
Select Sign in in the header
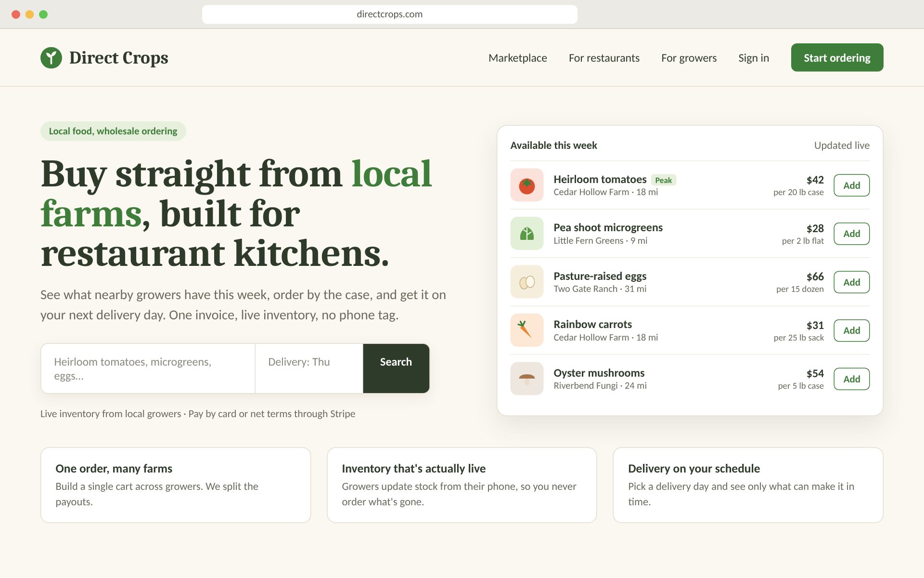pyautogui.click(x=754, y=58)
